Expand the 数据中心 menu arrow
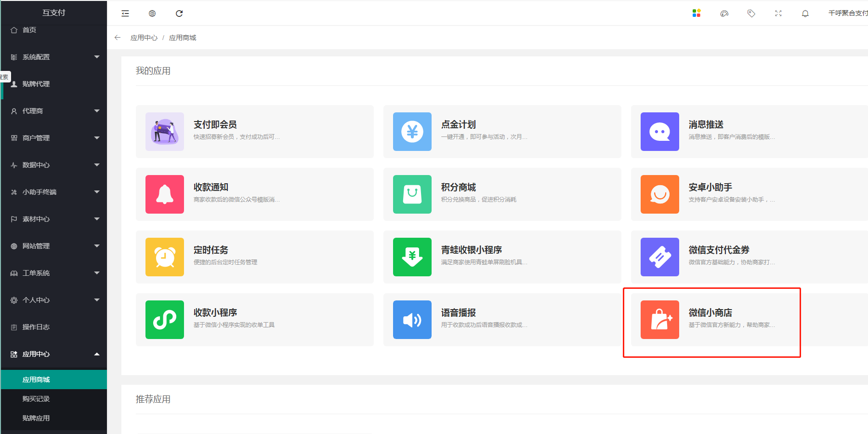Viewport: 868px width, 434px height. click(x=97, y=165)
